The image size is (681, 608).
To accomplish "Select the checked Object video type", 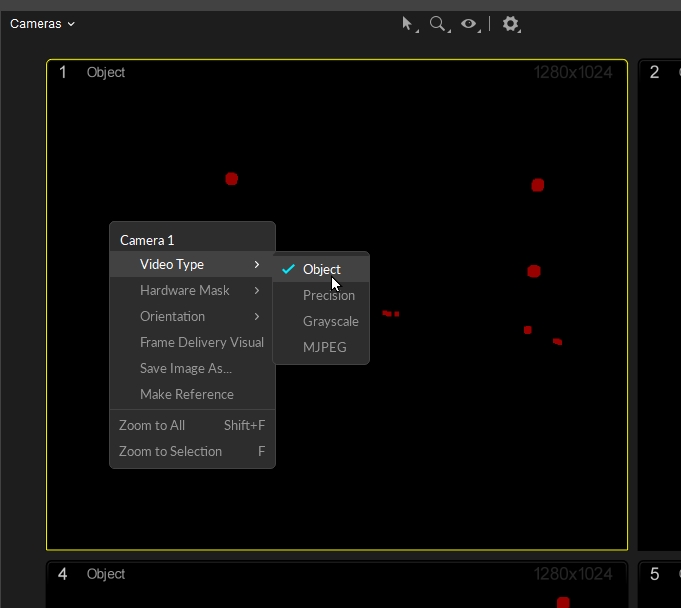I will [321, 269].
